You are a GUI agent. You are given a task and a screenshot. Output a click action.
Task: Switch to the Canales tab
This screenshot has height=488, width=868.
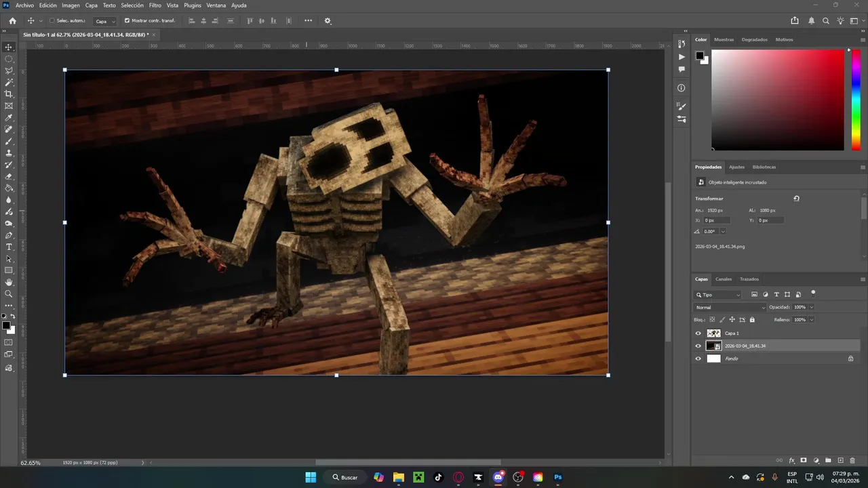(x=724, y=279)
